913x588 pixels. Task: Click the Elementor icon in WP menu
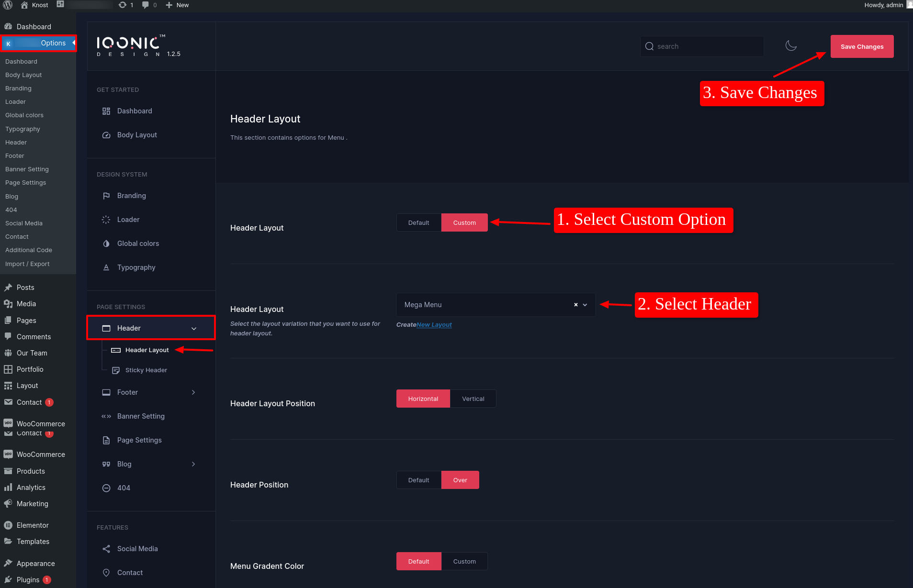click(8, 525)
